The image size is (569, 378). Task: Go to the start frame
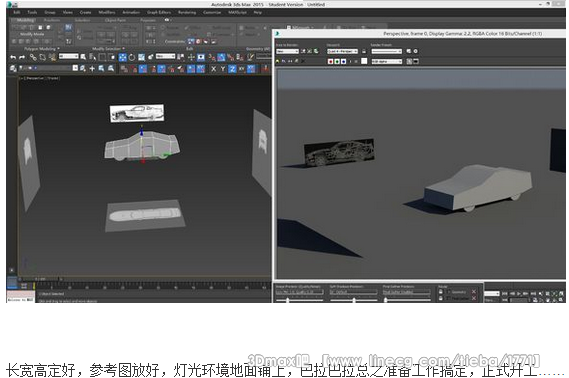coord(505,293)
